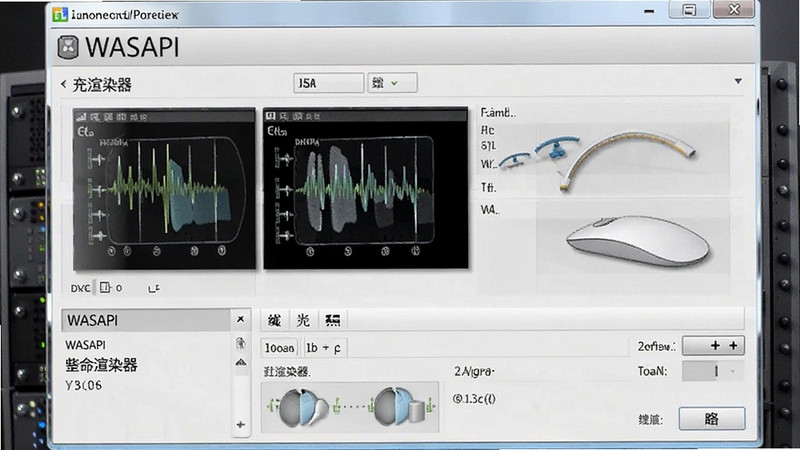Switch to the 缄 tab
This screenshot has width=800, height=450.
point(274,320)
